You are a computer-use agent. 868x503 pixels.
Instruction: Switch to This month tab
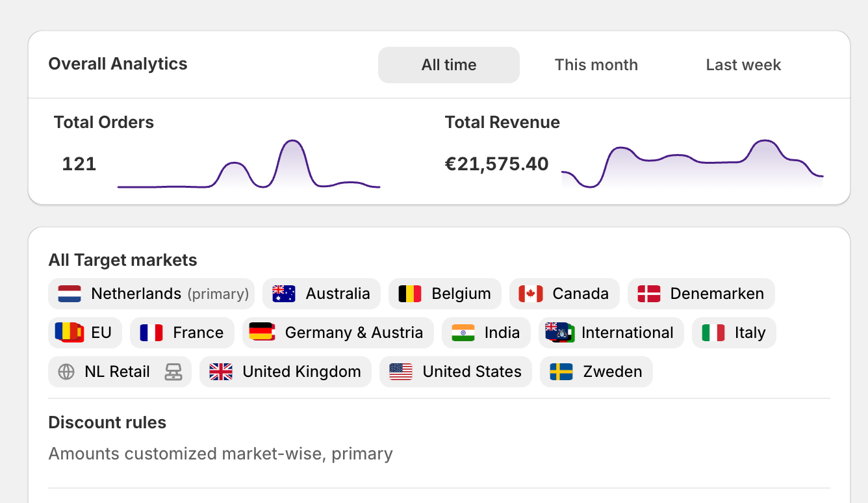point(596,65)
